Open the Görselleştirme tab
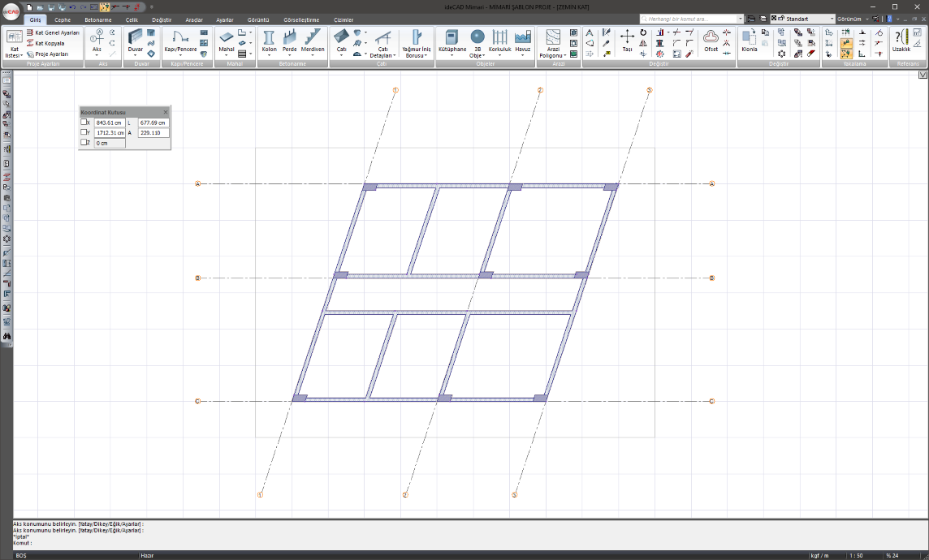Image resolution: width=929 pixels, height=560 pixels. tap(300, 19)
